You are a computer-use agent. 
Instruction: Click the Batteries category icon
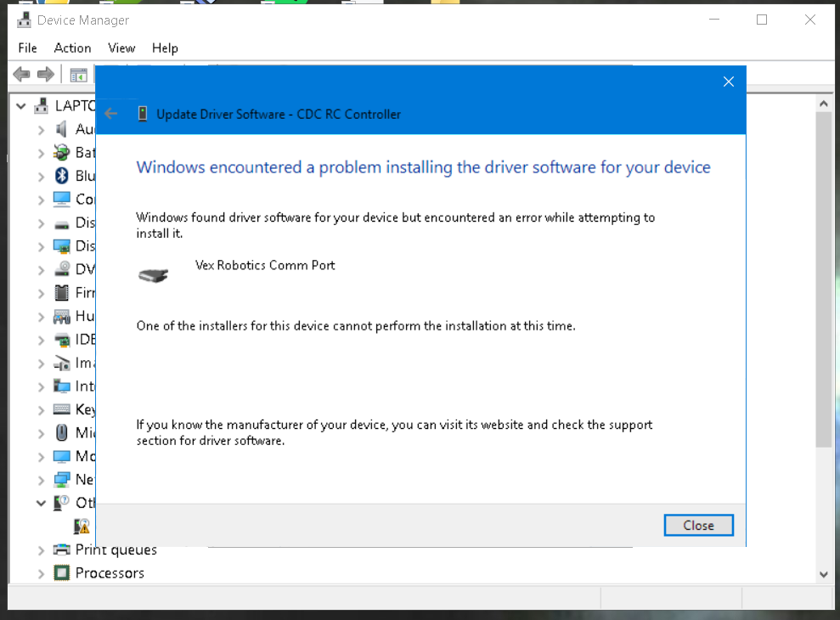click(x=61, y=153)
